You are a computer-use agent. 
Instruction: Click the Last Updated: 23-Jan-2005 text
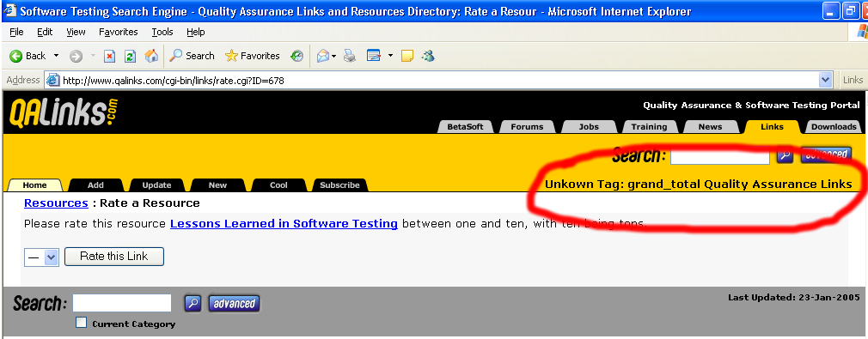[794, 298]
